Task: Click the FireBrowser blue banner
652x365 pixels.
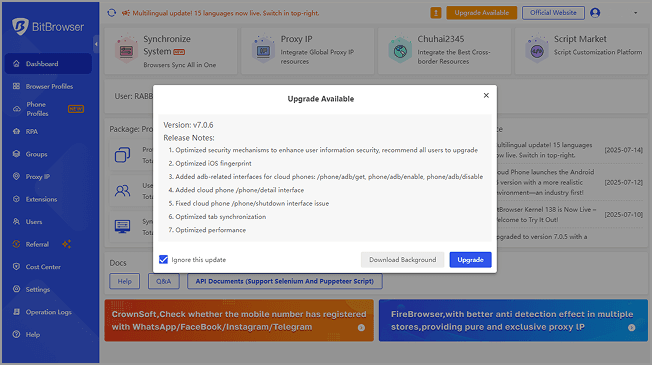Action: click(513, 321)
